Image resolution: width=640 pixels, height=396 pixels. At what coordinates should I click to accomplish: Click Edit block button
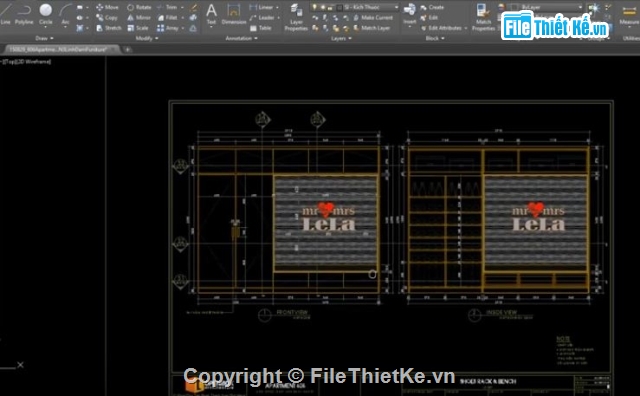429,18
